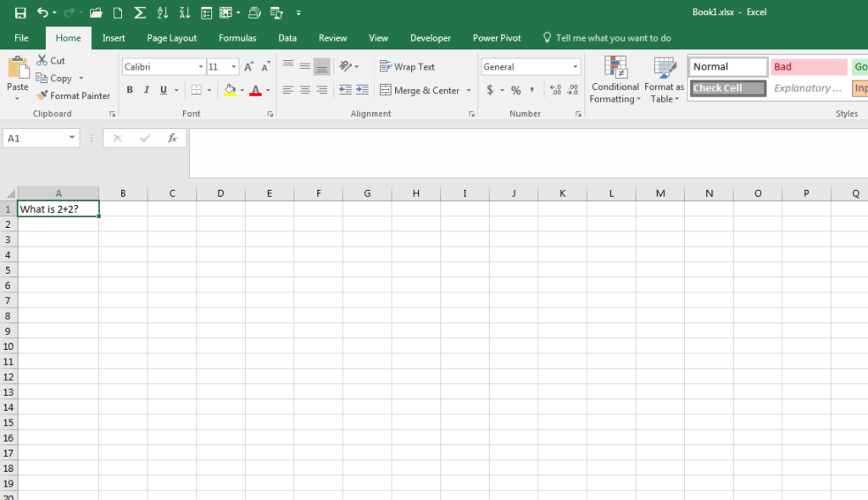The width and height of the screenshot is (868, 500).
Task: Switch to the Power Pivot tab
Action: (x=497, y=37)
